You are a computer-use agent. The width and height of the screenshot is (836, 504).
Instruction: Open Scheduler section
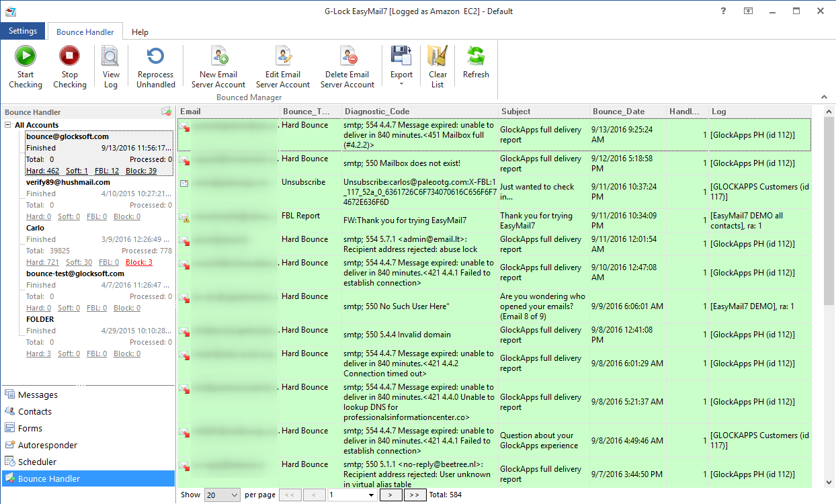[87, 462]
